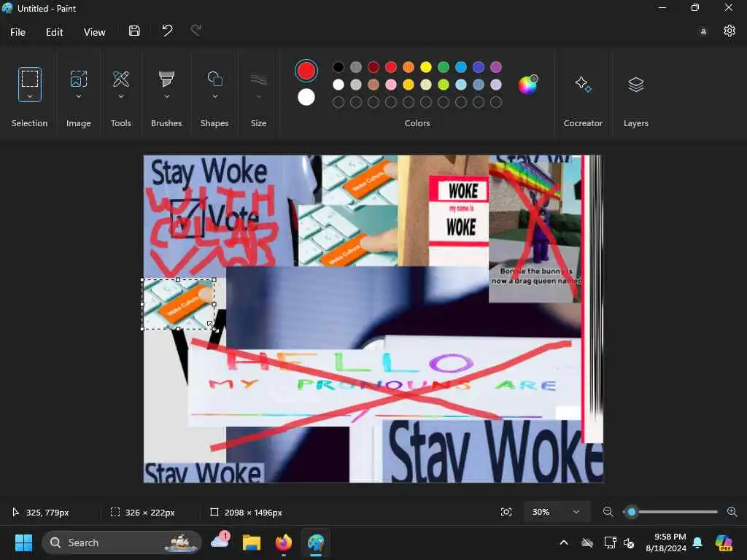Select Color 2 white secondary circle
The height and width of the screenshot is (560, 747).
(306, 97)
